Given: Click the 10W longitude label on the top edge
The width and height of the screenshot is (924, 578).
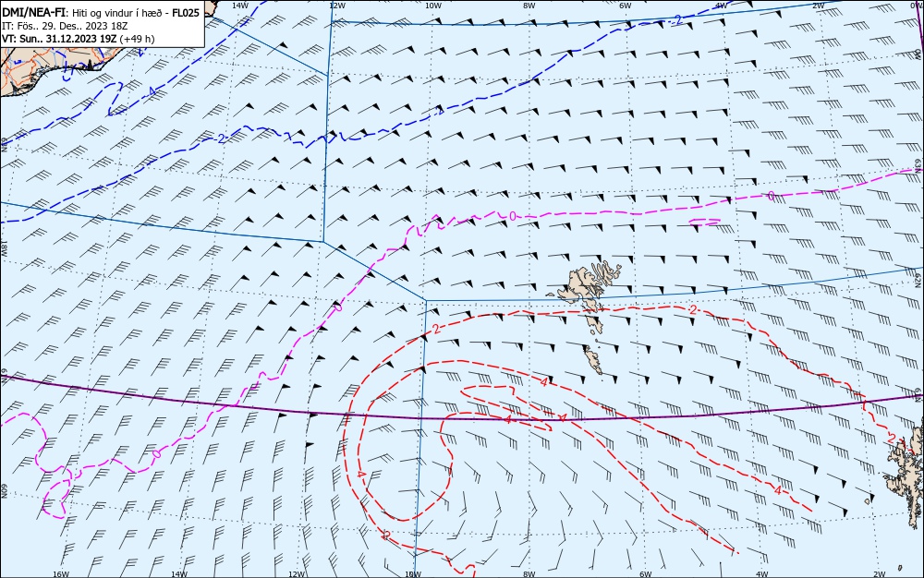Looking at the screenshot, I should 432,6.
